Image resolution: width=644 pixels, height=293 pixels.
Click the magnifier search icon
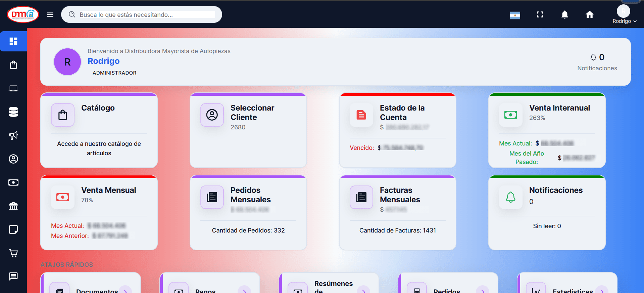pos(72,14)
